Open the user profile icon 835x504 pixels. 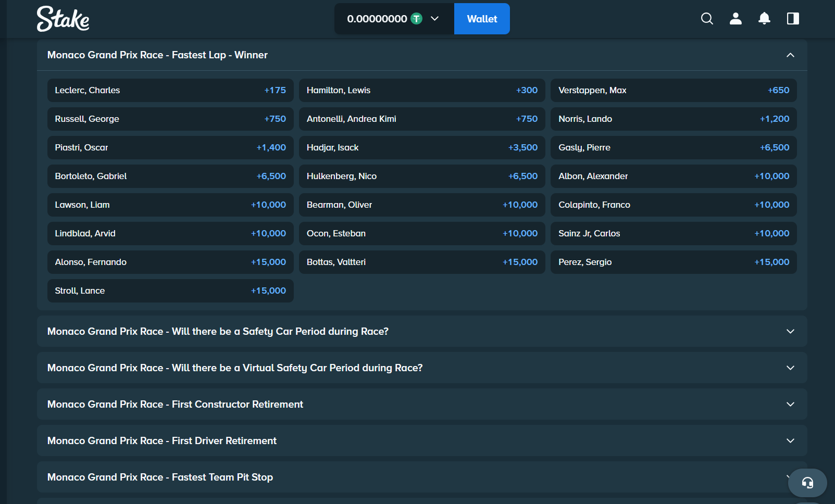(x=736, y=19)
